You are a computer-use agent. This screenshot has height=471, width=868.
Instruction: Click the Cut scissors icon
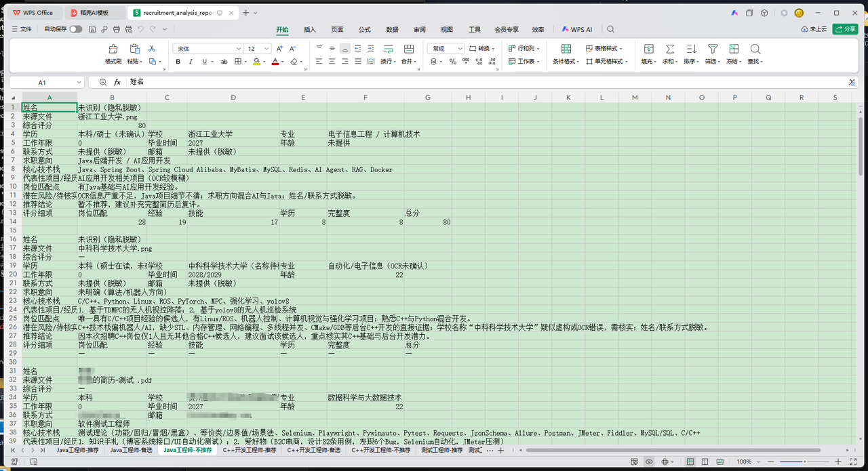click(152, 49)
